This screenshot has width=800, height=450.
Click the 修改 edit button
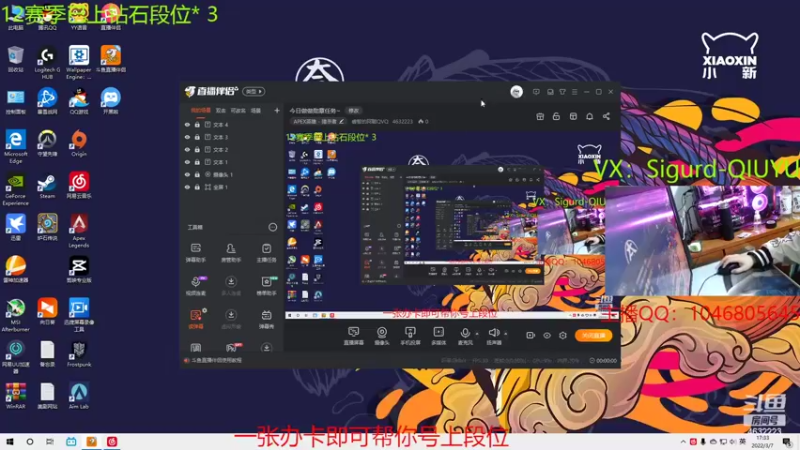(x=354, y=110)
